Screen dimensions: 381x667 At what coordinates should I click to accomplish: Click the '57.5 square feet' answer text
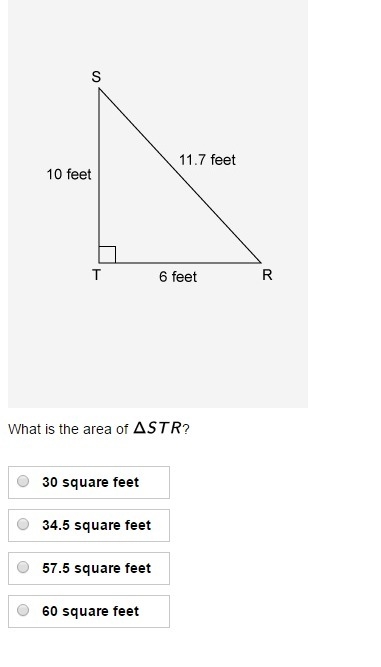pyautogui.click(x=97, y=568)
